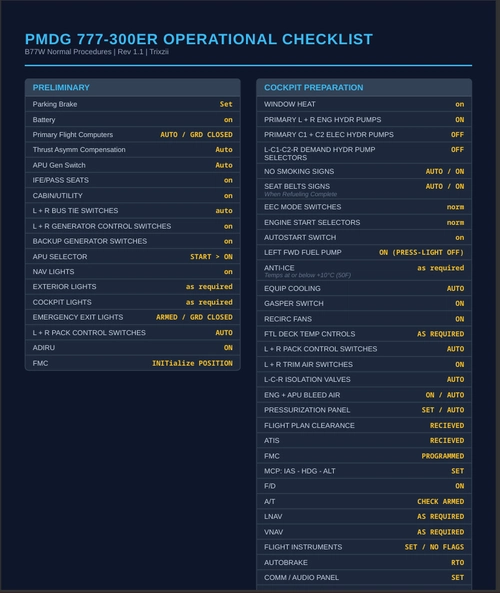Click the 'ADIRU' label
The width and height of the screenshot is (500, 593).
pos(43,348)
